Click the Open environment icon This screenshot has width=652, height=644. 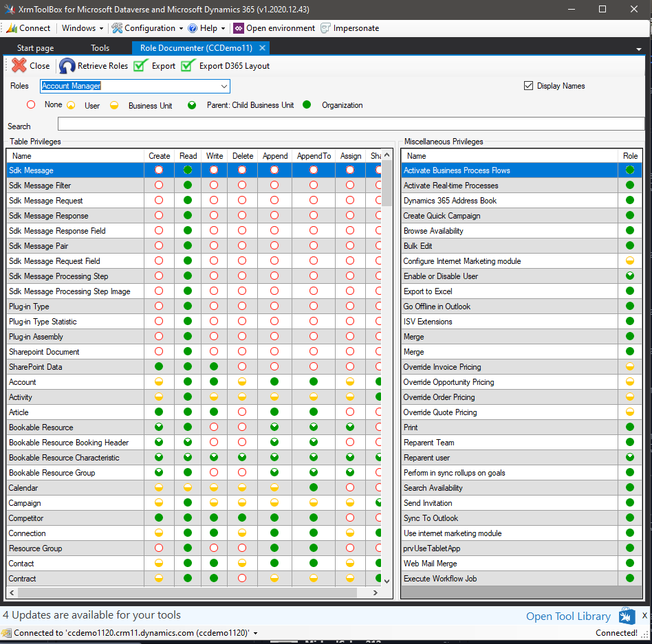[238, 28]
